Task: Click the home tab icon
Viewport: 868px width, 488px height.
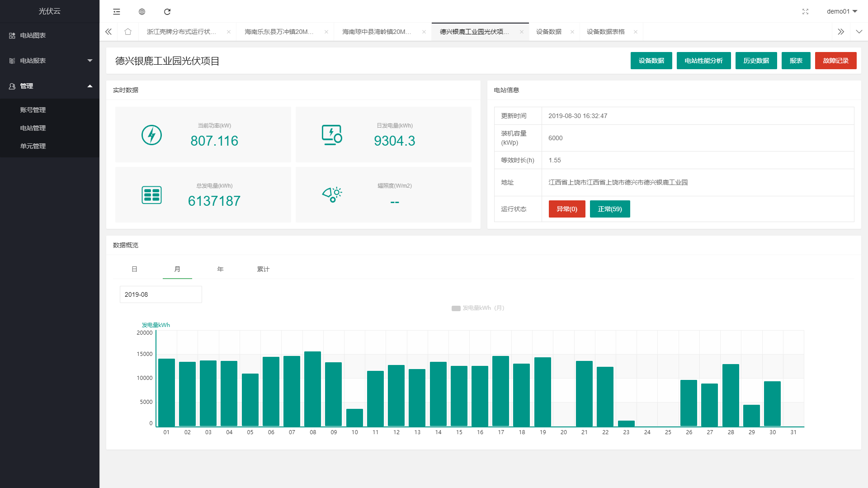Action: point(128,32)
